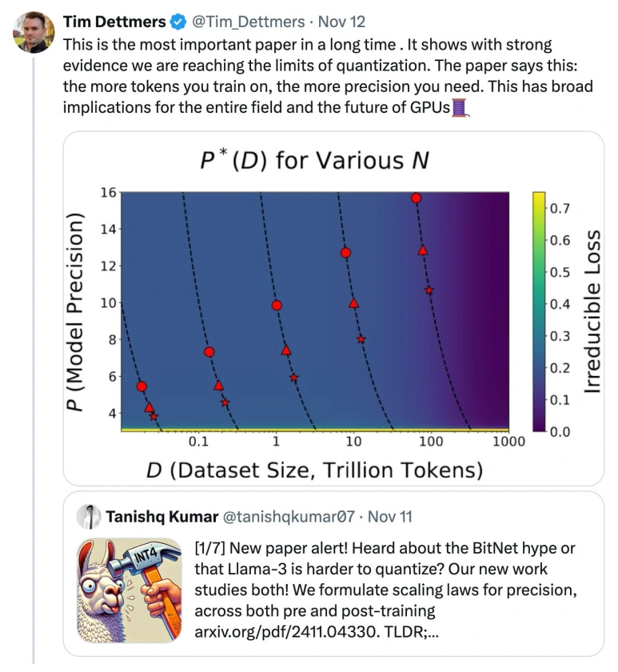Open the P*(D) chart image
618x672 pixels.
pyautogui.click(x=333, y=309)
